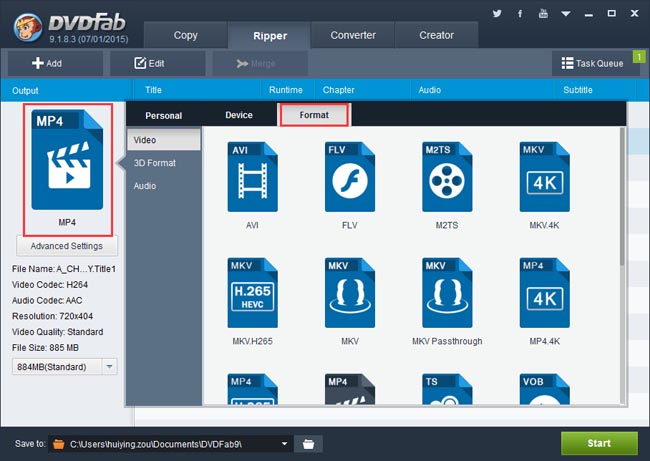Open the Task Queue
The image size is (650, 461).
click(x=594, y=63)
